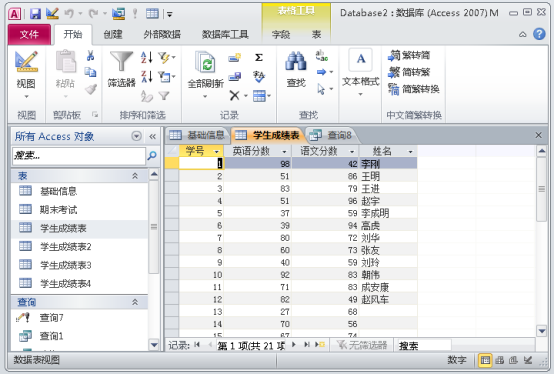Click 简繁转换 conversion button
554x374 pixels.
coord(414,89)
